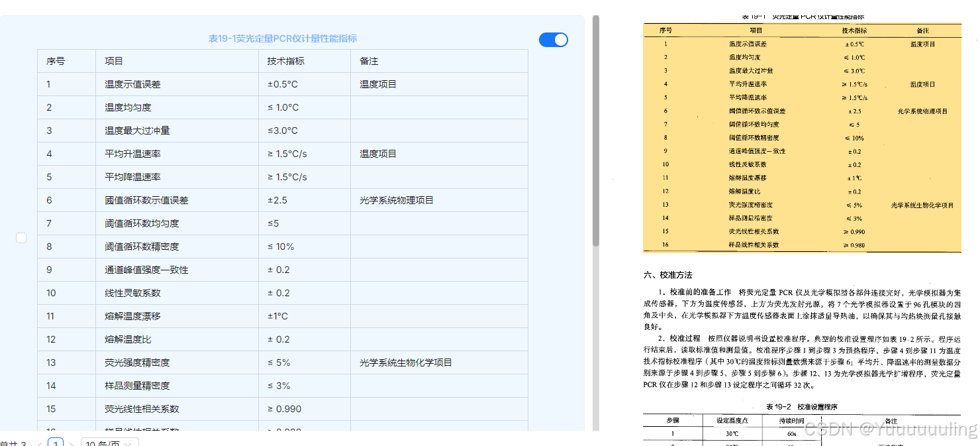The width and height of the screenshot is (980, 446).
Task: Tick the checkbox left of the table
Action: [x=21, y=238]
